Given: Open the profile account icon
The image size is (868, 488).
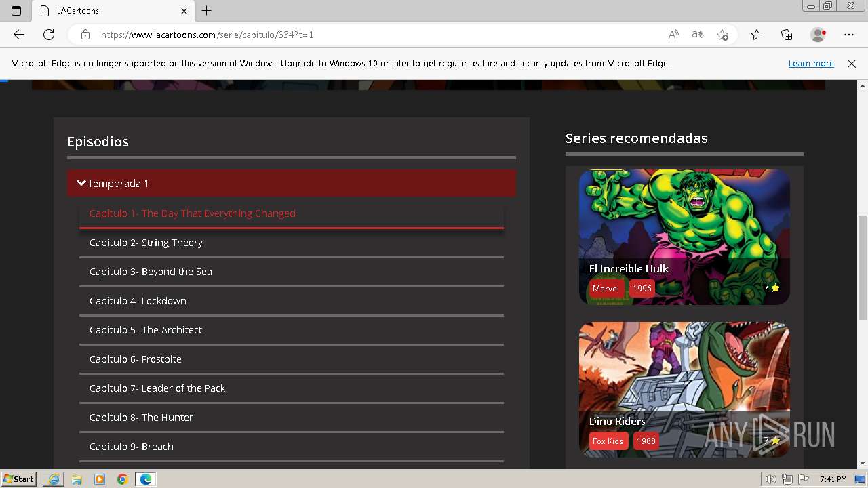Looking at the screenshot, I should 818,35.
